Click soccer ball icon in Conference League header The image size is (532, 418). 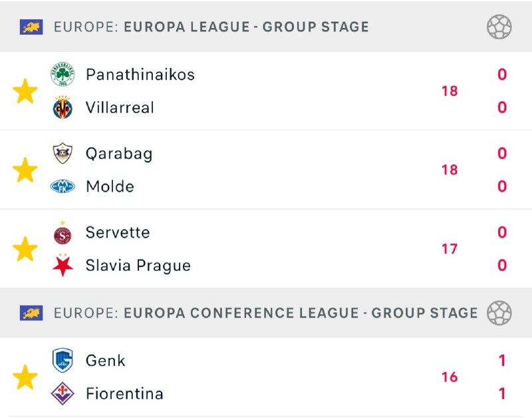(499, 313)
